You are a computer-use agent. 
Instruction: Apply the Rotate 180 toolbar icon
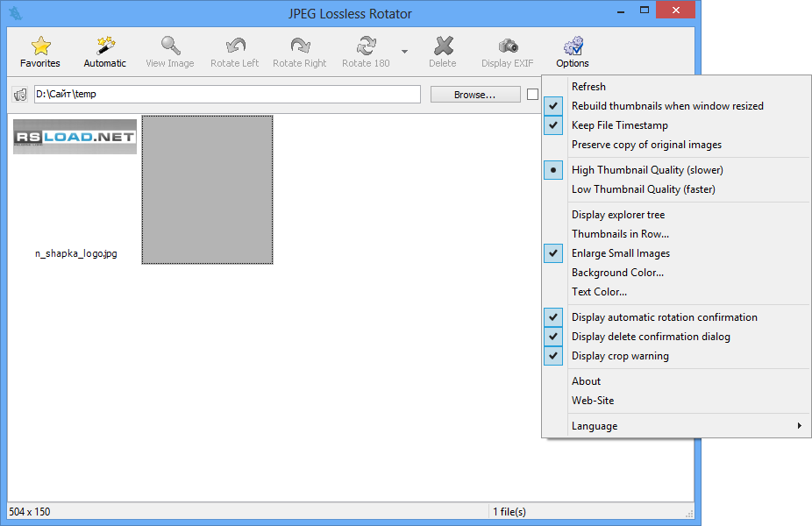(367, 46)
